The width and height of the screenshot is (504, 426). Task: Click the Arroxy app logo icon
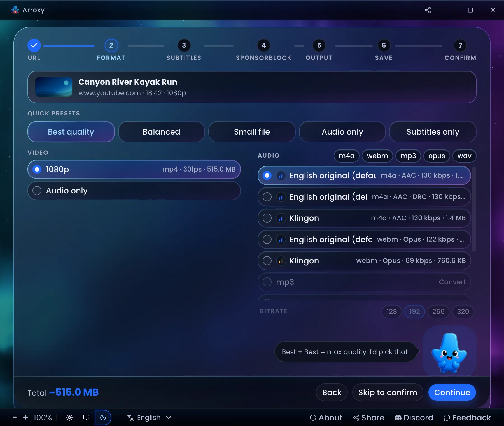[15, 10]
